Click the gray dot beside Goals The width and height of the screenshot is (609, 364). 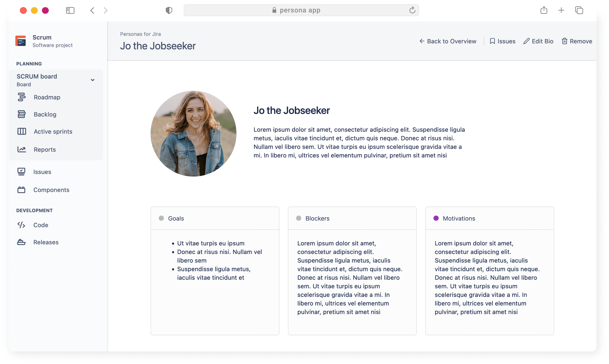(161, 218)
